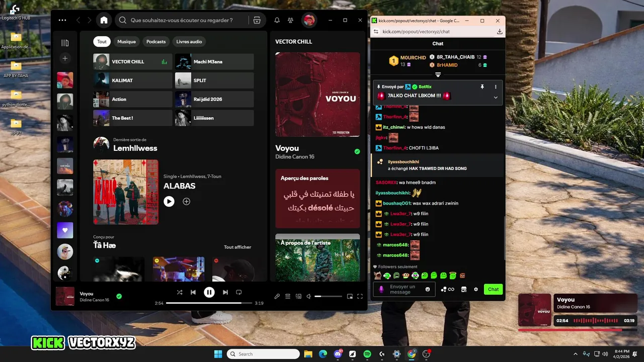
Task: Toggle saved checkmark beside Voyou title
Action: coord(357,151)
